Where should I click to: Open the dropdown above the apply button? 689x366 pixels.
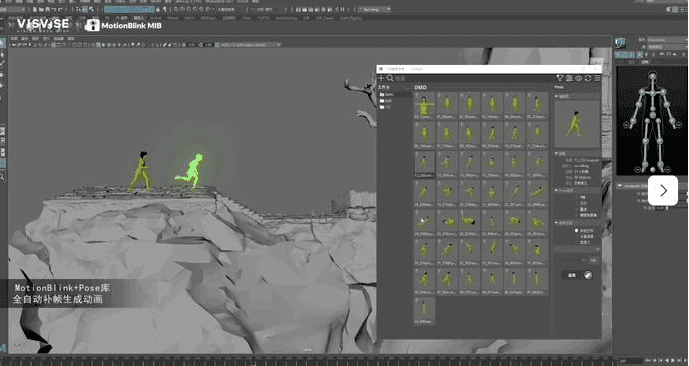(x=577, y=250)
